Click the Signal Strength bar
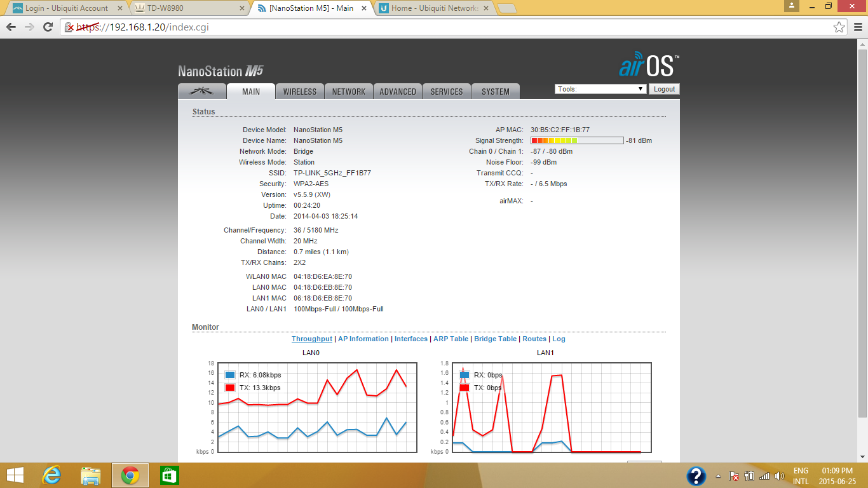This screenshot has width=868, height=488. 577,140
